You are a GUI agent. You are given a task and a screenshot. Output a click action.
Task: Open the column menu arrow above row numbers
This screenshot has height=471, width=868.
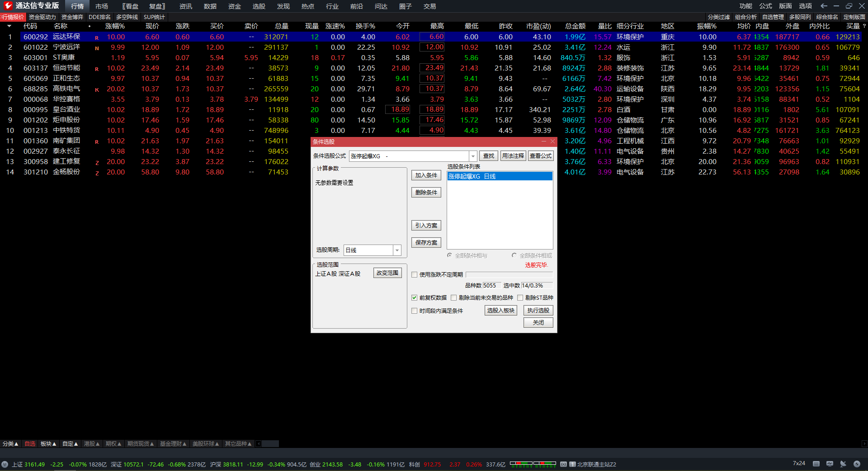[9, 26]
